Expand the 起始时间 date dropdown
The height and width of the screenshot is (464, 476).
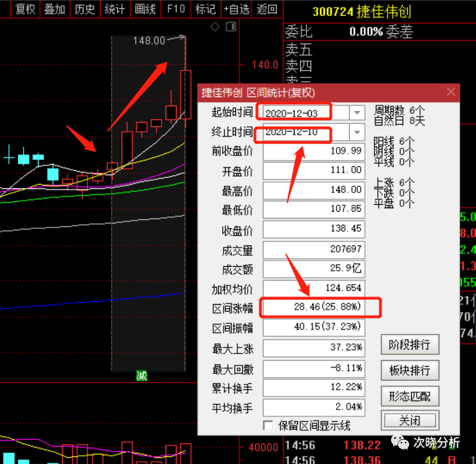click(x=357, y=113)
